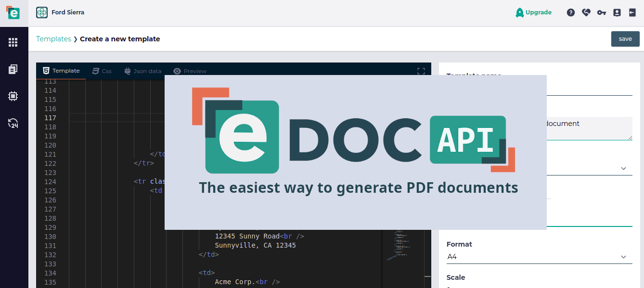Viewport: 644px width, 288px height.
Task: Open the account profile icon
Action: pos(617,13)
